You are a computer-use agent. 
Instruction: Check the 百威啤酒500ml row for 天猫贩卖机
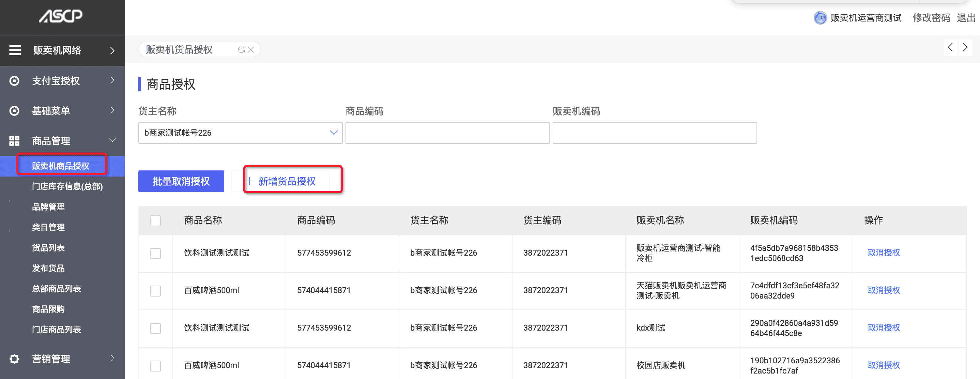(x=155, y=291)
